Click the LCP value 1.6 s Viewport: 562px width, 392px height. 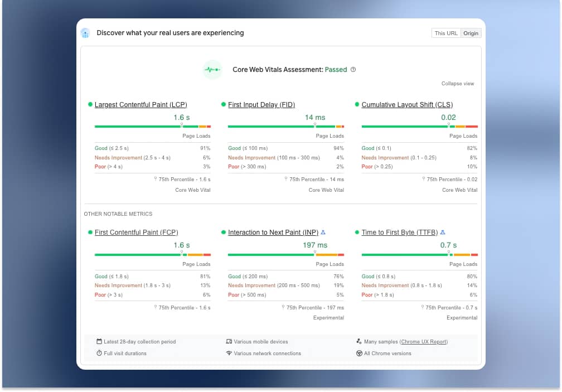coord(182,118)
